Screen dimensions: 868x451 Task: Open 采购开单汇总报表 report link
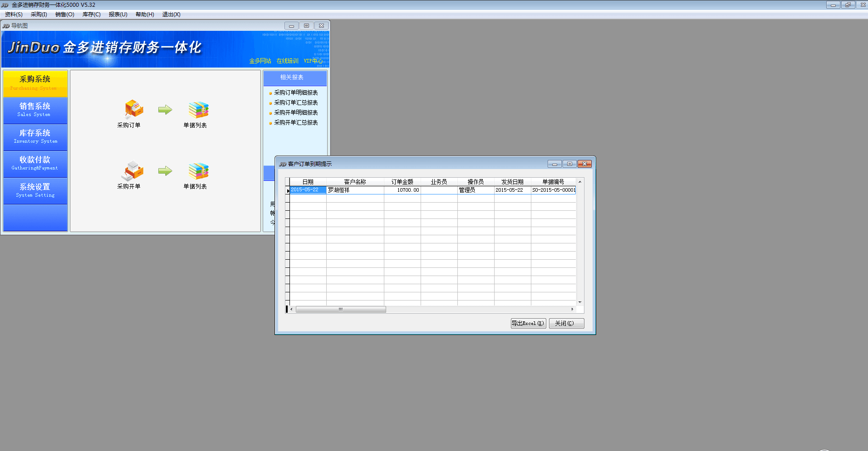(296, 122)
